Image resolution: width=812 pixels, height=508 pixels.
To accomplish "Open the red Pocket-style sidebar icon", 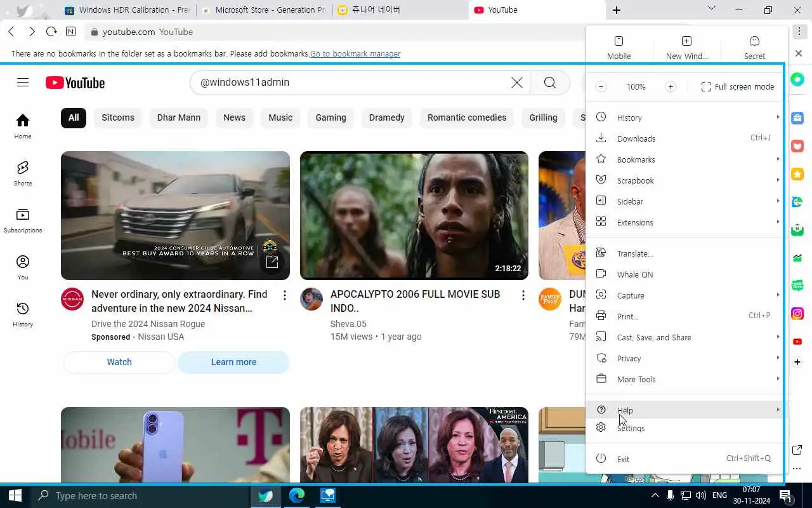I will click(x=797, y=146).
